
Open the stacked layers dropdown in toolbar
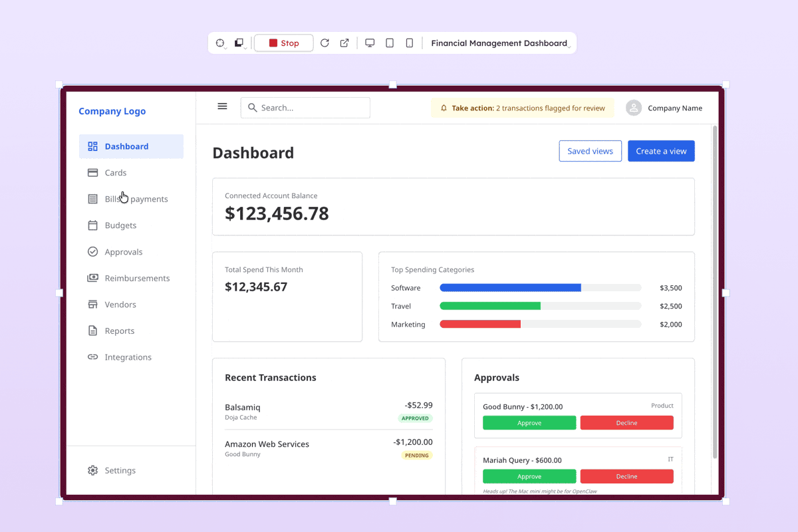pyautogui.click(x=240, y=43)
